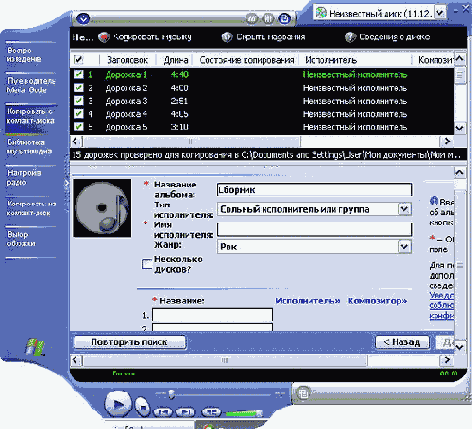Click the Сведения о диске toolbar icon
472x429 pixels.
[x=350, y=37]
